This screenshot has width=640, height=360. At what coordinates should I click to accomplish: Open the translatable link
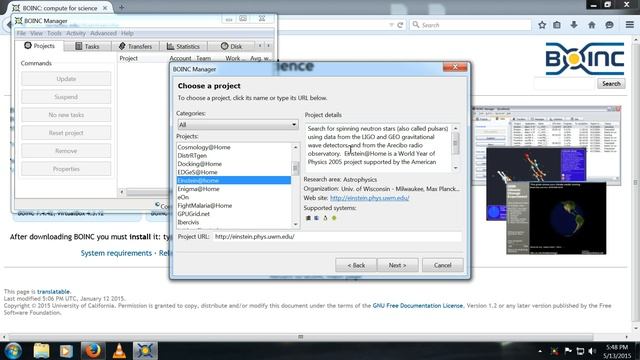(x=53, y=291)
